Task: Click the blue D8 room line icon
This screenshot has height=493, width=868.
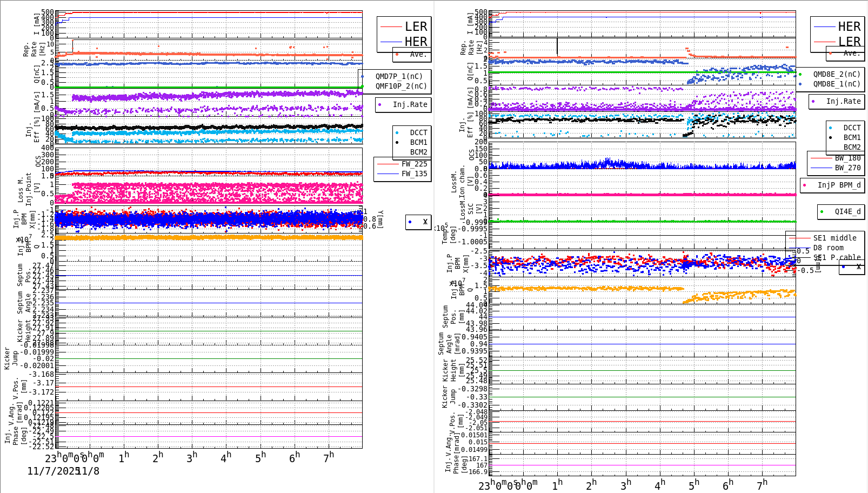Action: tap(800, 247)
